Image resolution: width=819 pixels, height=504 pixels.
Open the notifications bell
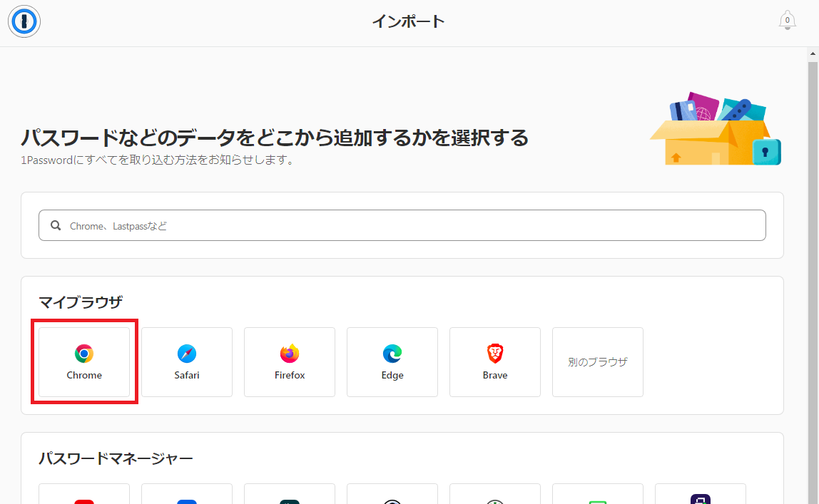pyautogui.click(x=787, y=21)
